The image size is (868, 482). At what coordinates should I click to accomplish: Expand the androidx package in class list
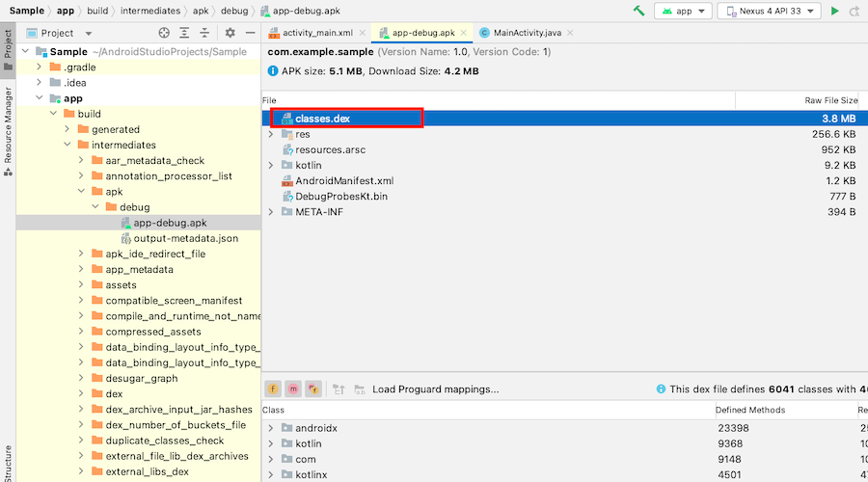(x=271, y=428)
